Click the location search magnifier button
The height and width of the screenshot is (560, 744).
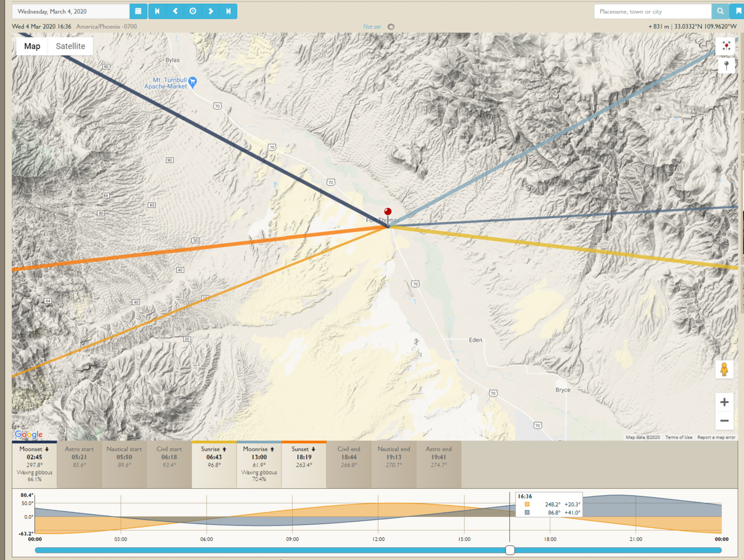(720, 11)
